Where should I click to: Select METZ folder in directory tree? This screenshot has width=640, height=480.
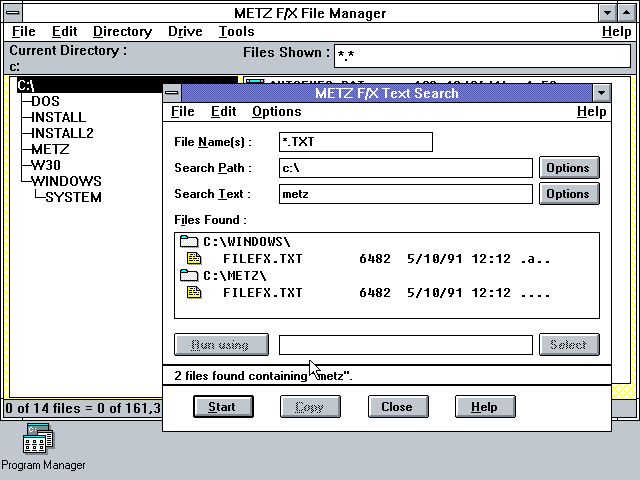[x=50, y=149]
